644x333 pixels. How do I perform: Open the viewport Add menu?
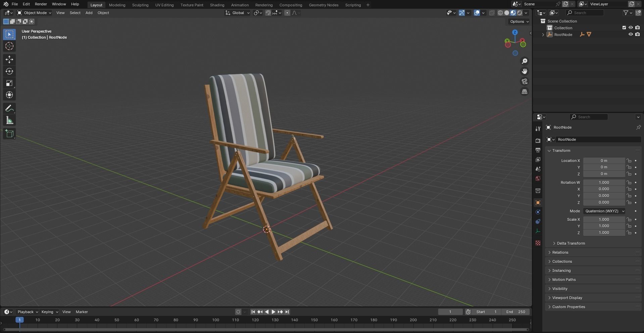point(89,13)
